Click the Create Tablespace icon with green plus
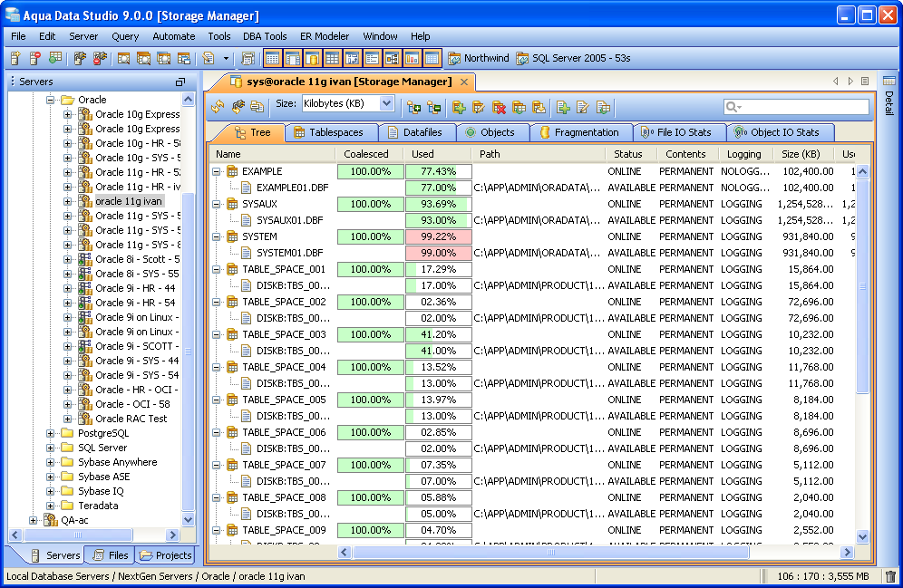The height and width of the screenshot is (588, 903). (459, 107)
